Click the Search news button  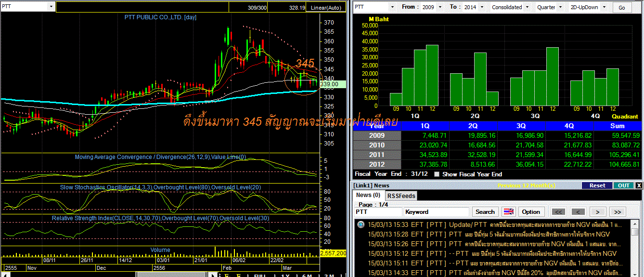coord(485,211)
